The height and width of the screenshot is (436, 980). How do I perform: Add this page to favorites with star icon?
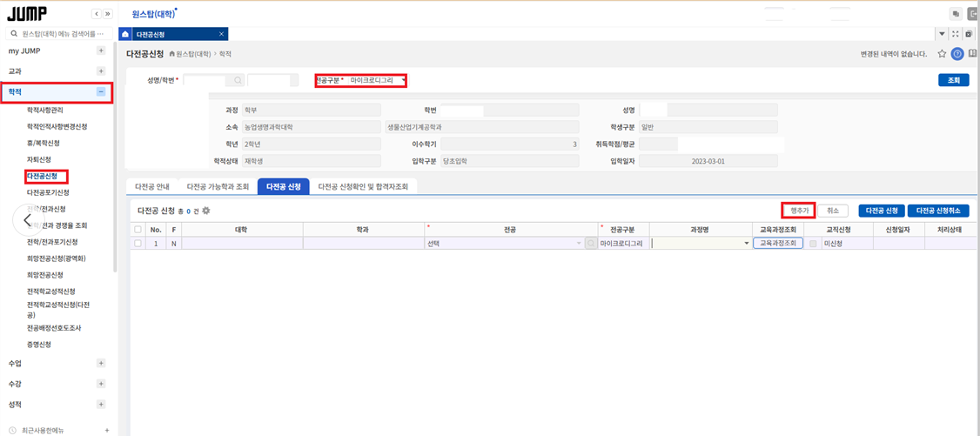tap(942, 54)
